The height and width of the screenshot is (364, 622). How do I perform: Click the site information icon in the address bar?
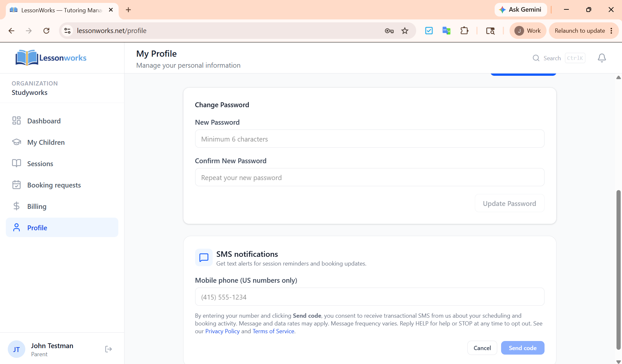tap(67, 31)
